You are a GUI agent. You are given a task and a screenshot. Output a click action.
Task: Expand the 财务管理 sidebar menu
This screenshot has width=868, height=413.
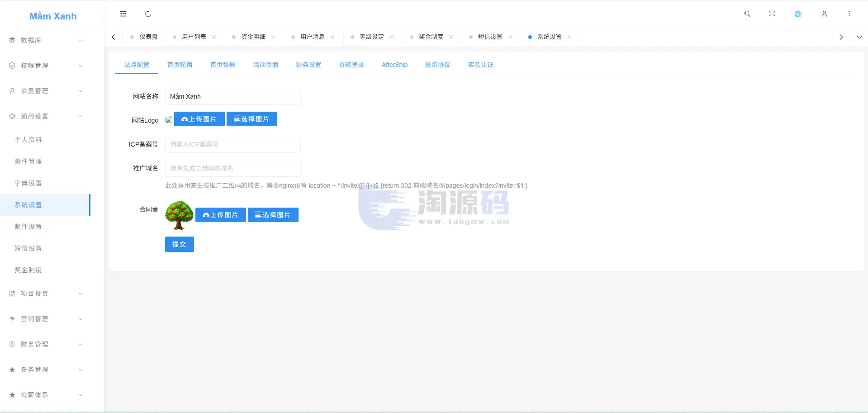pos(45,344)
